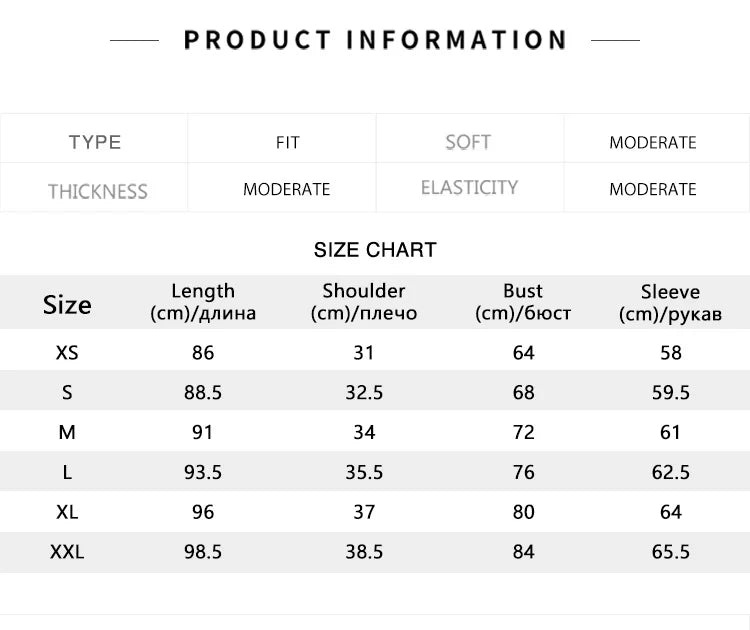Click the Shoulder (cm) column header
This screenshot has width=750, height=630.
coord(364,302)
